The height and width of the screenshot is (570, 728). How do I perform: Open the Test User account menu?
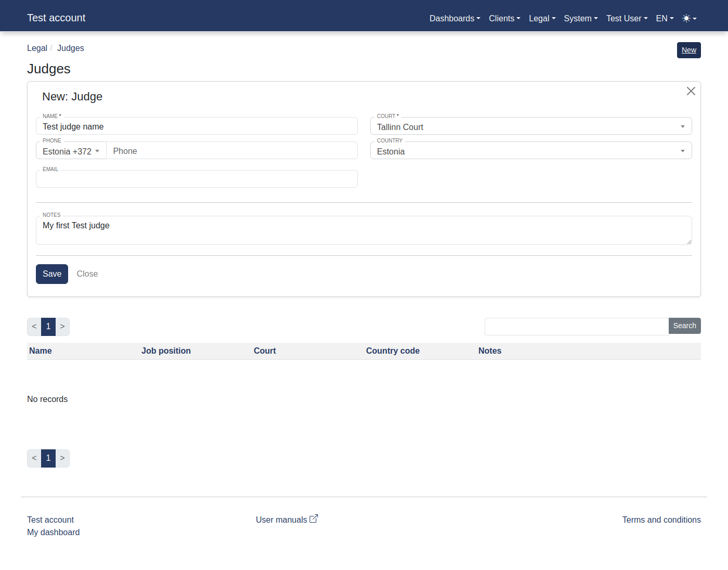pos(627,18)
